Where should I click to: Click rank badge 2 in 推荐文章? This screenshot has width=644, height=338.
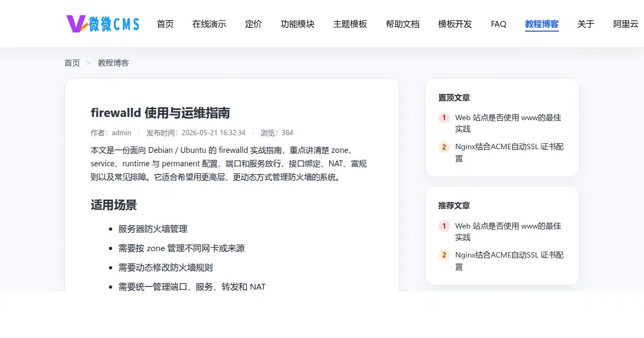(444, 255)
